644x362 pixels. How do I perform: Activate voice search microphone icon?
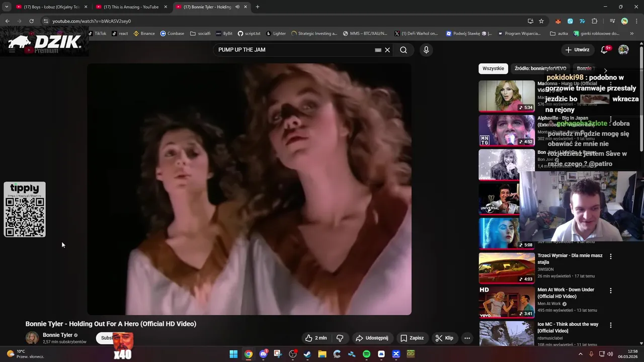[x=426, y=50]
